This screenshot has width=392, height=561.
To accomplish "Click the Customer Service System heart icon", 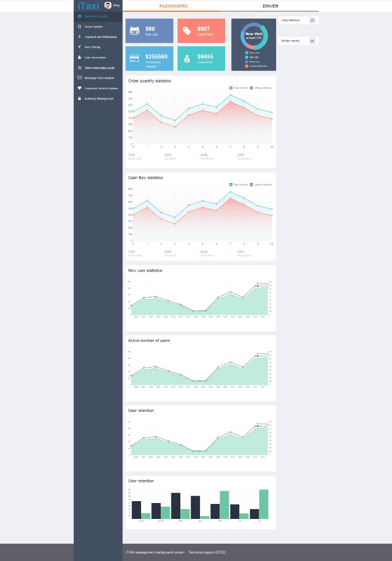I will tap(80, 88).
